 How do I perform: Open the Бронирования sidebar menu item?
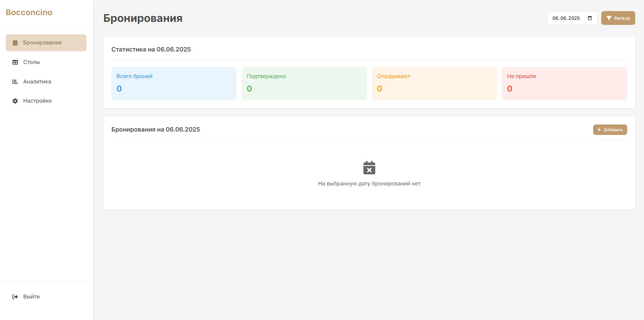coord(46,43)
